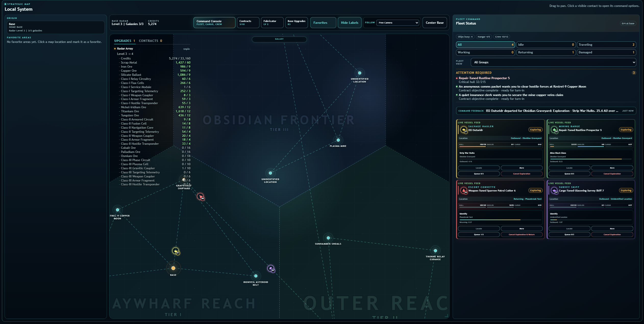Open More for Glasswing Survey Skiff 7

[612, 229]
